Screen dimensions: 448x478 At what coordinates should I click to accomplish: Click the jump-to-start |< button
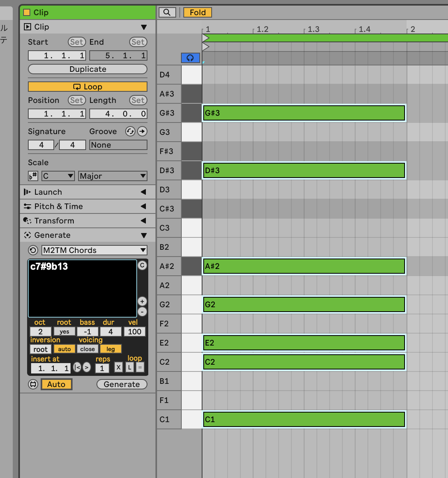pos(77,367)
